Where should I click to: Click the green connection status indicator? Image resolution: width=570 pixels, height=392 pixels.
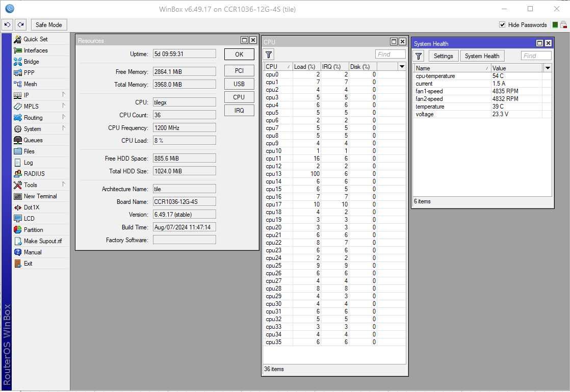point(555,24)
